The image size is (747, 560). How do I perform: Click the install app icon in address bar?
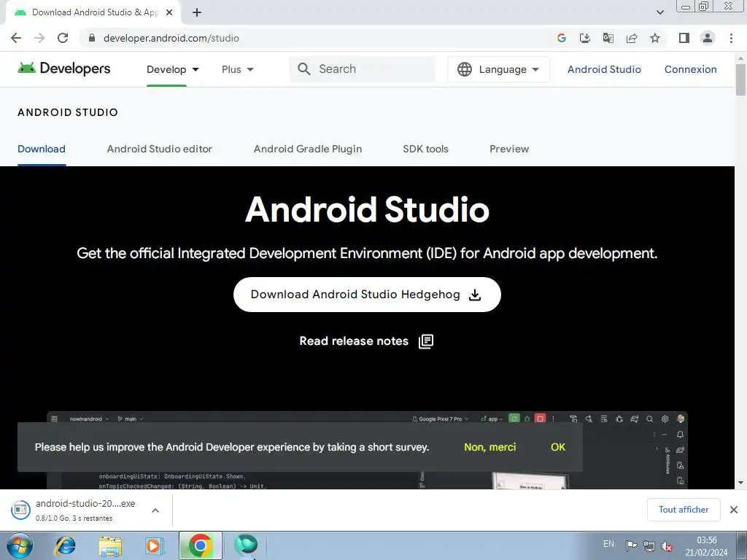584,38
